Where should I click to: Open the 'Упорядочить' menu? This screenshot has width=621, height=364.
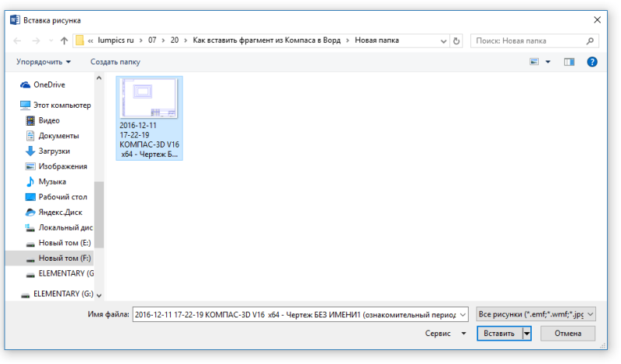[x=43, y=62]
